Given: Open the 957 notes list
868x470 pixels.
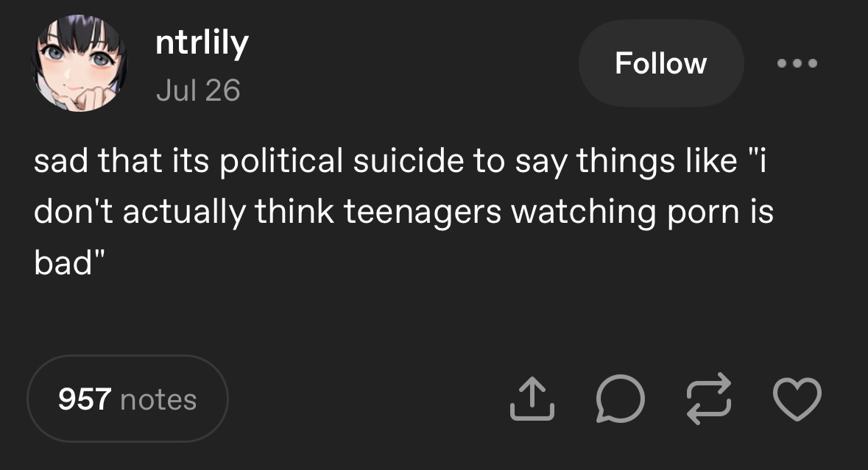Looking at the screenshot, I should (x=127, y=399).
